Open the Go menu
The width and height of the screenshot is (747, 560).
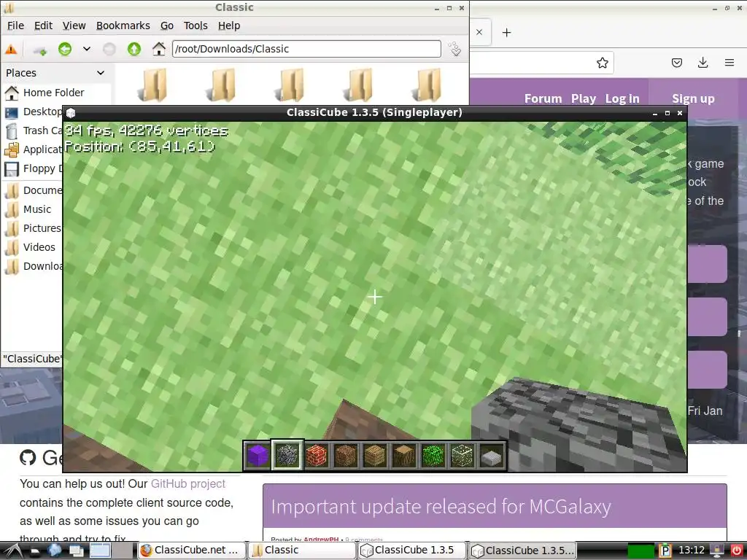[167, 26]
